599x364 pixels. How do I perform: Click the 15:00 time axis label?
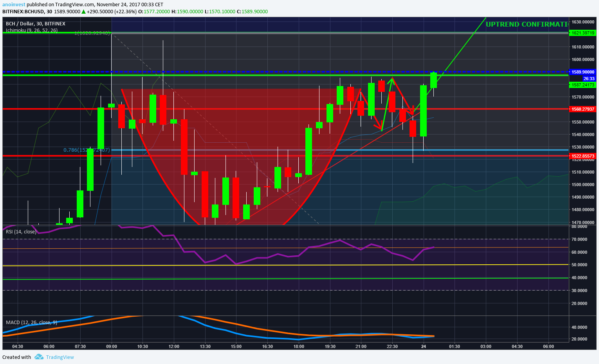(236, 346)
